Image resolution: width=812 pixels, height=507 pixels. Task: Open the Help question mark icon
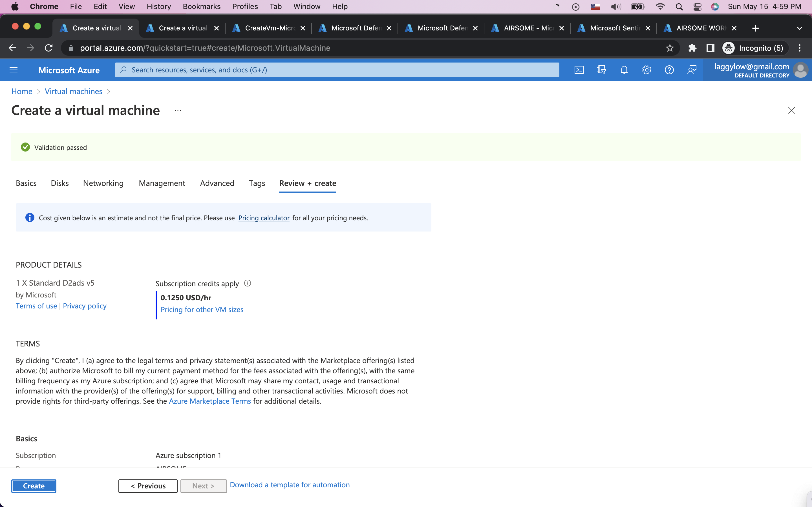[669, 70]
